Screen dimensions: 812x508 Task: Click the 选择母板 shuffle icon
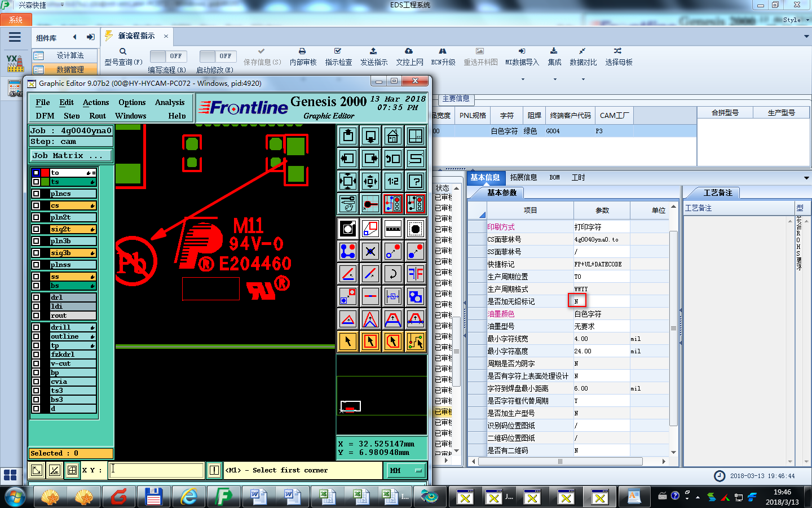(x=618, y=51)
